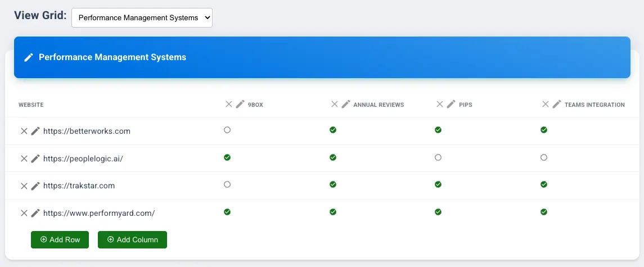
Task: Click the WEBSITE column header
Action: [31, 105]
